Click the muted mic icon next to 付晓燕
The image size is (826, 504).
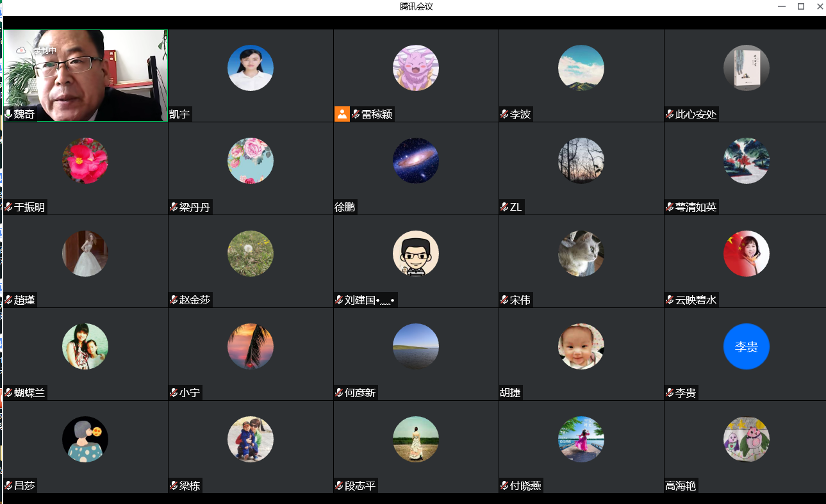(504, 486)
